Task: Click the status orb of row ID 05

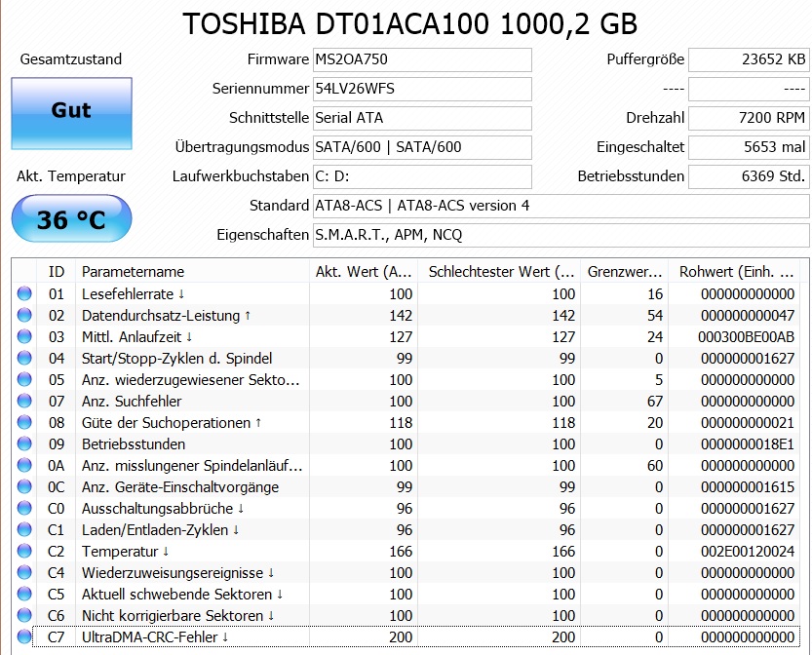Action: pos(24,379)
